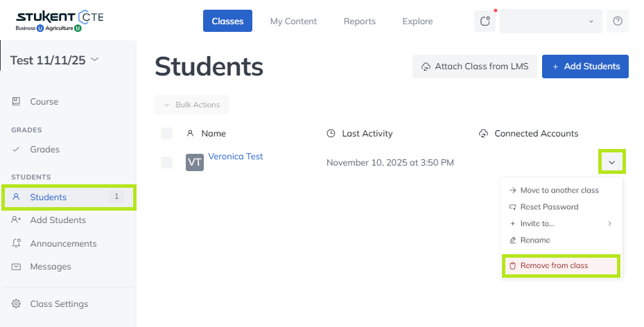644x327 pixels.
Task: Open the Bulk Actions dropdown
Action: [191, 105]
